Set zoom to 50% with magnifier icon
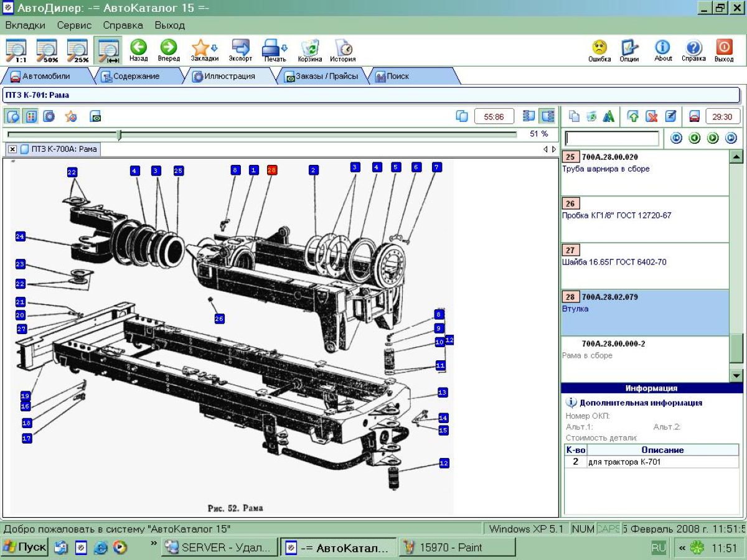 pyautogui.click(x=47, y=49)
